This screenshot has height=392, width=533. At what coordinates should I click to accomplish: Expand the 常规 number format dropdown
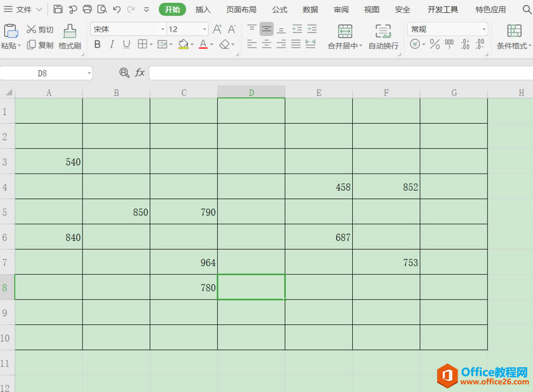coord(483,28)
